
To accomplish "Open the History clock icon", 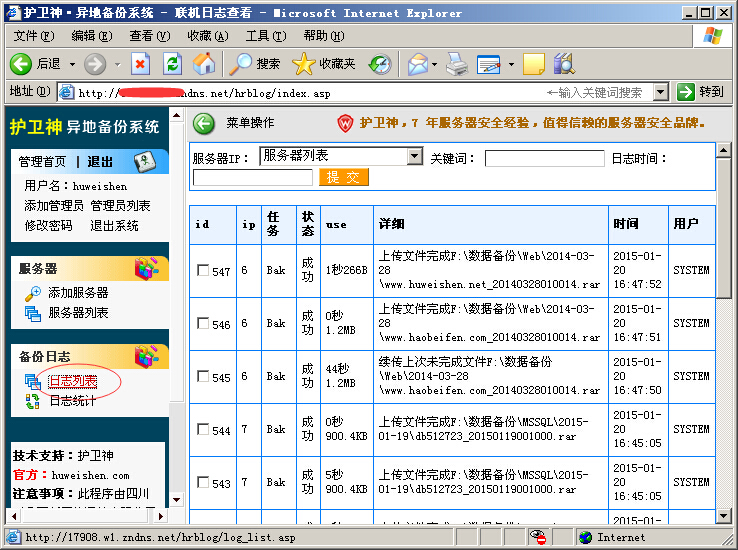I will [380, 64].
